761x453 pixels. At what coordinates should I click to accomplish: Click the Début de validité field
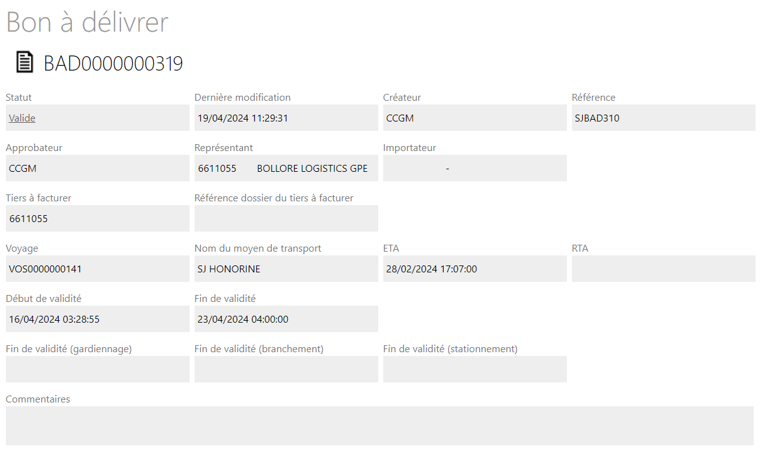(97, 319)
